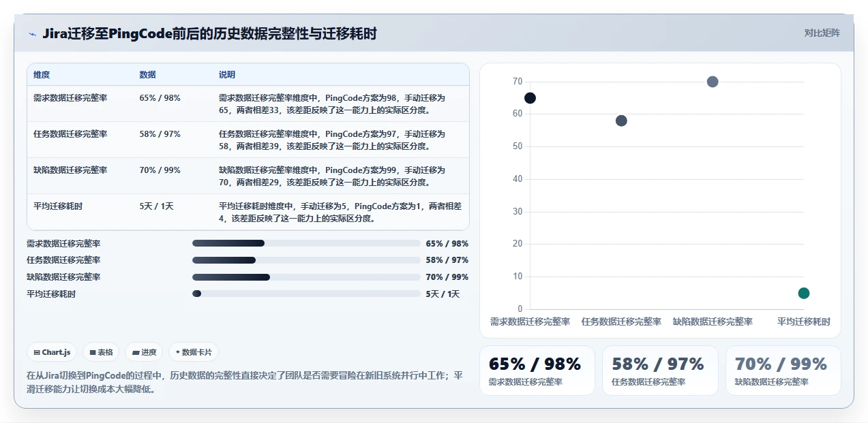This screenshot has width=868, height=423.
Task: Click the green 平均迁移耗时 chart point
Action: pos(804,293)
